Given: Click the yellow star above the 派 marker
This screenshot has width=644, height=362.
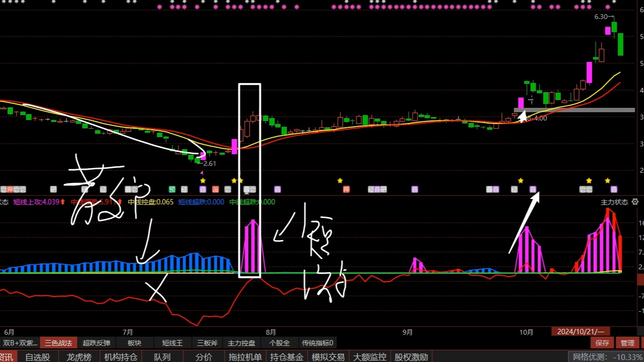Looking at the screenshot, I should click(x=203, y=181).
